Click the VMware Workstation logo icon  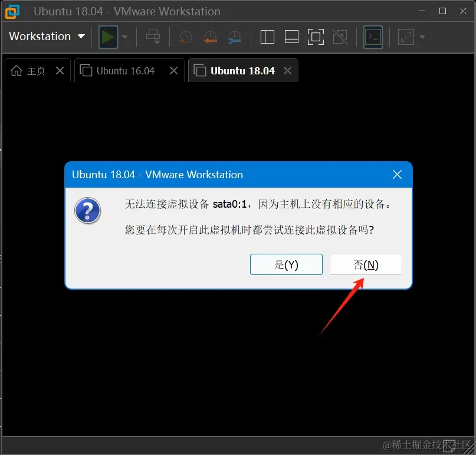[x=12, y=12]
